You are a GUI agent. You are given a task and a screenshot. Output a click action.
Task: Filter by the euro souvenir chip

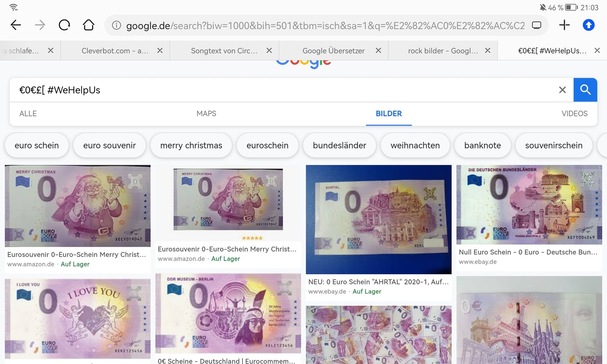(x=109, y=145)
